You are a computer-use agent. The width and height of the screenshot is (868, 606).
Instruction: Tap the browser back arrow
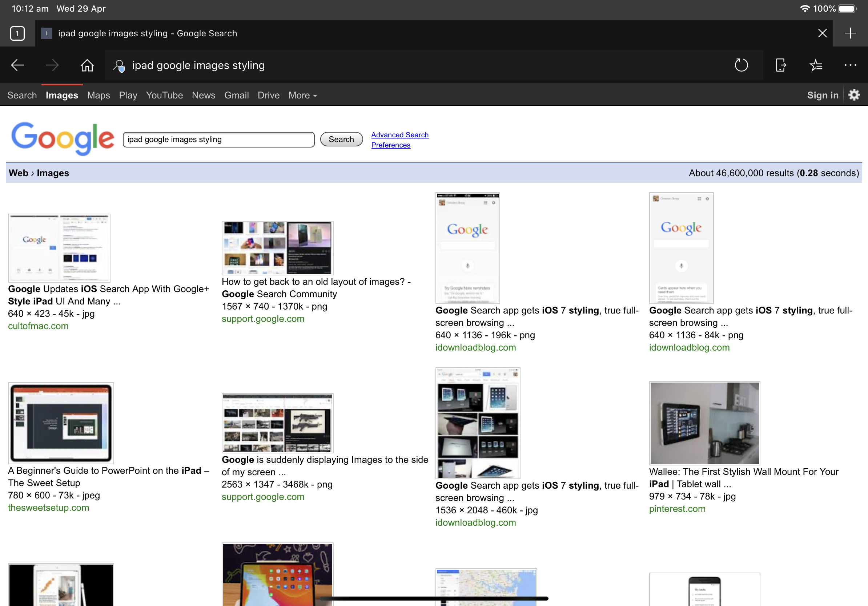[x=17, y=65]
